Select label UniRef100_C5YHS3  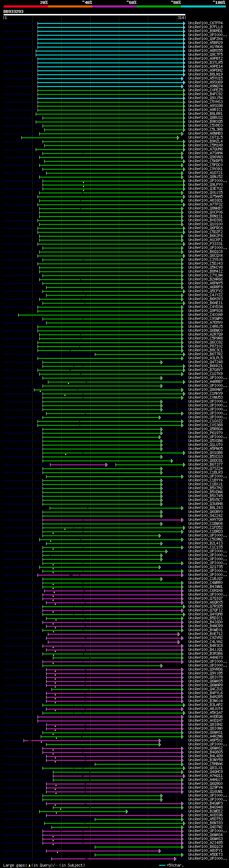pos(205,102)
